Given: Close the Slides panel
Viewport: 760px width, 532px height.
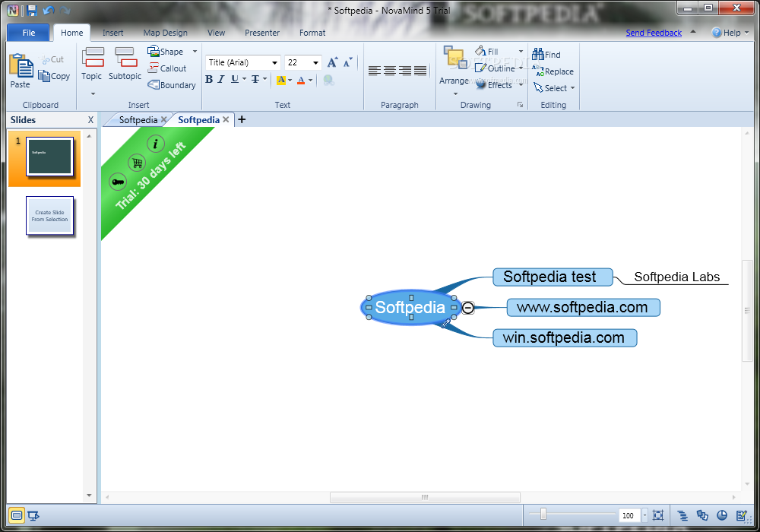Looking at the screenshot, I should pos(90,119).
